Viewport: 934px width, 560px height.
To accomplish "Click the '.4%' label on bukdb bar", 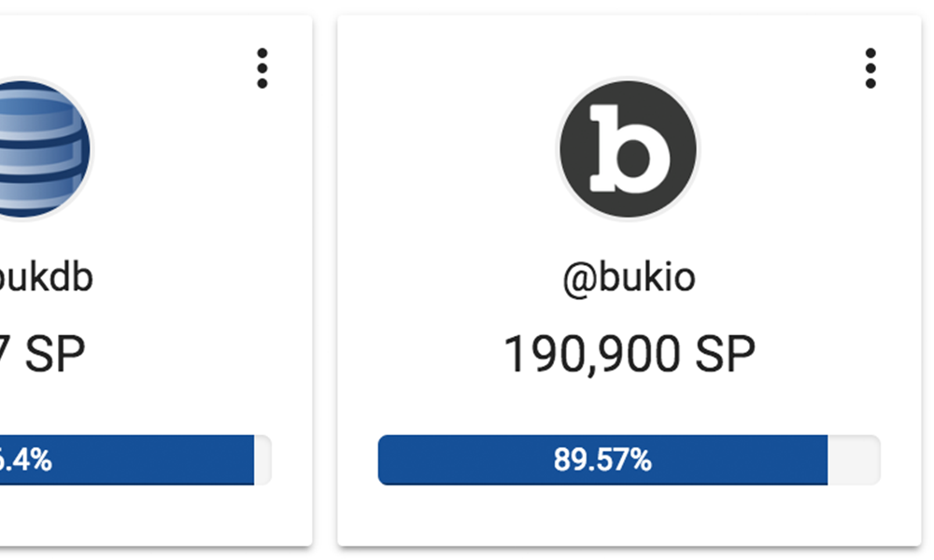I will [x=26, y=460].
